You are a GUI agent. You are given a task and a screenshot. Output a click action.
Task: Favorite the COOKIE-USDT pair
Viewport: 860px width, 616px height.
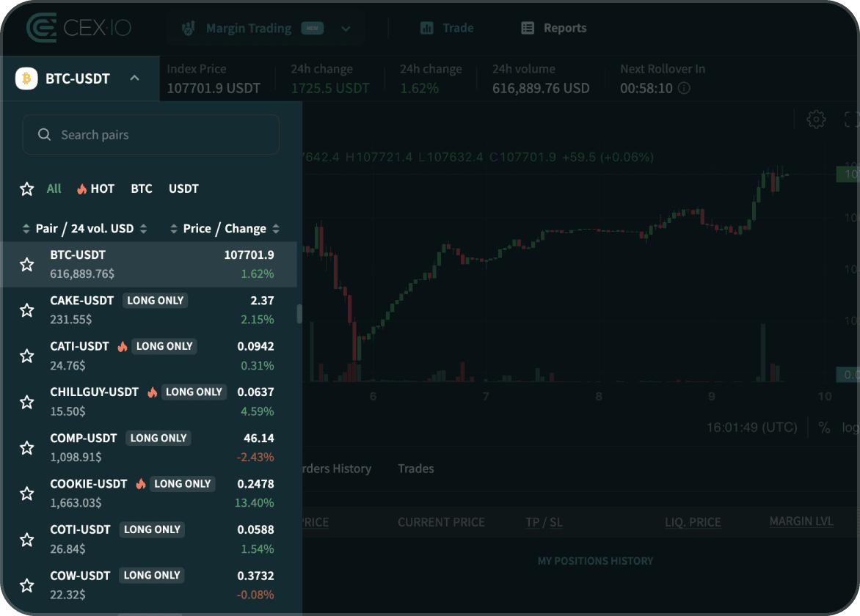27,494
